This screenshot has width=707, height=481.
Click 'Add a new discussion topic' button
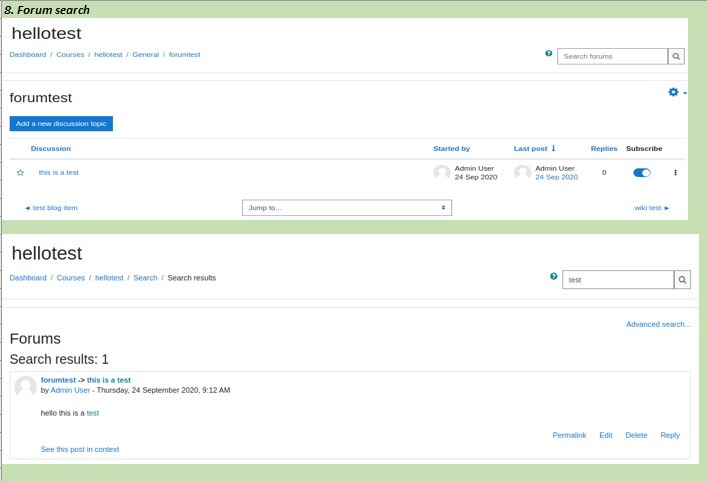tap(61, 124)
